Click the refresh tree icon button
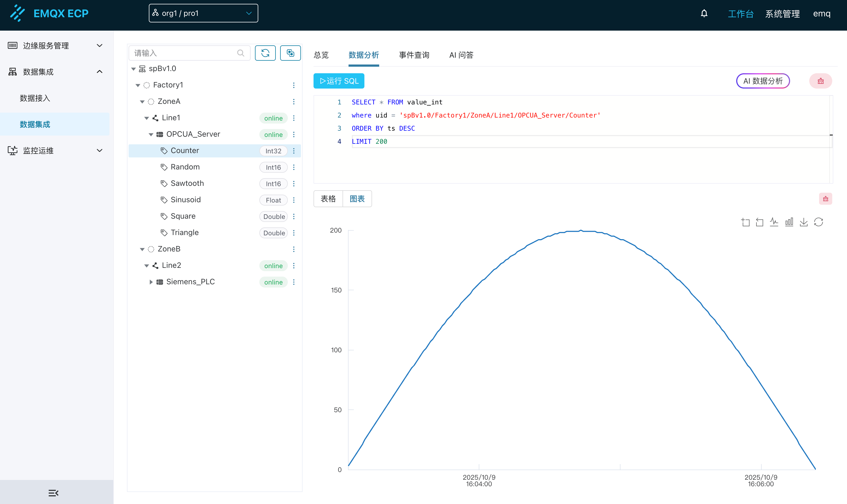 [265, 53]
